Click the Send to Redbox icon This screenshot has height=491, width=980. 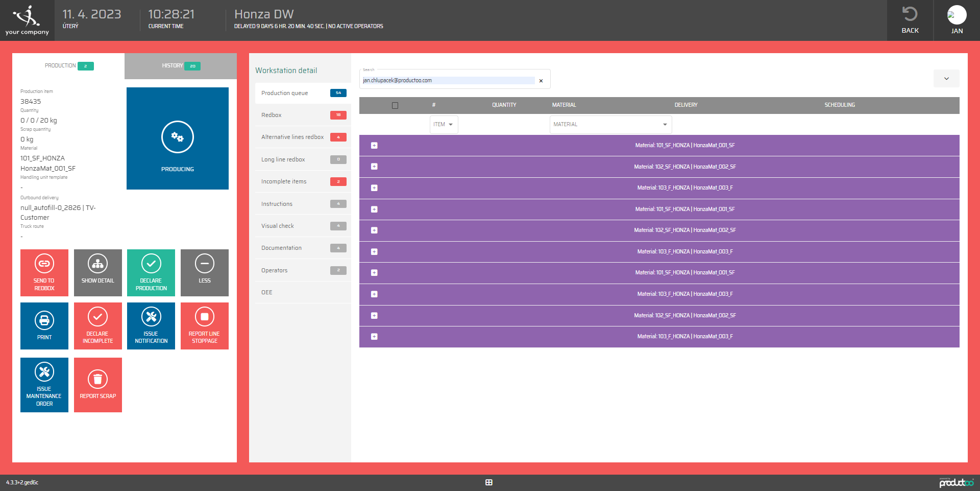[x=44, y=264]
